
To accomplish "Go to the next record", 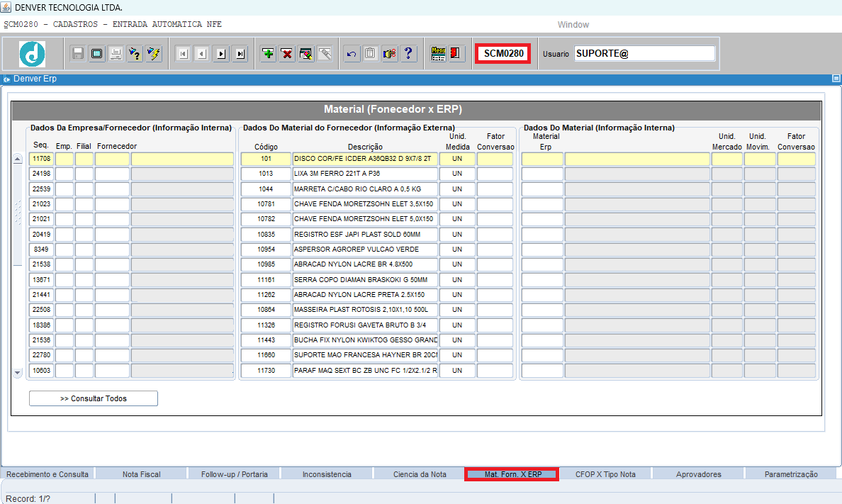I will pos(221,54).
